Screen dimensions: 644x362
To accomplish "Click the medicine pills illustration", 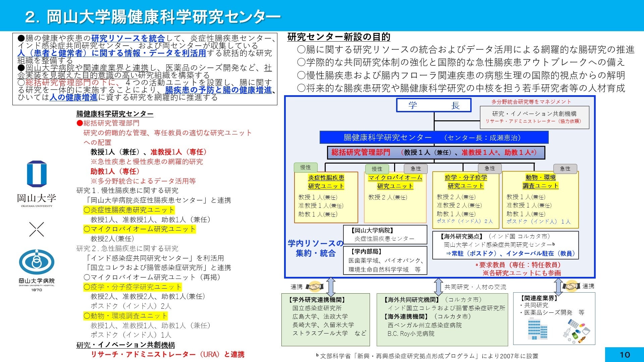I will coord(577,331).
